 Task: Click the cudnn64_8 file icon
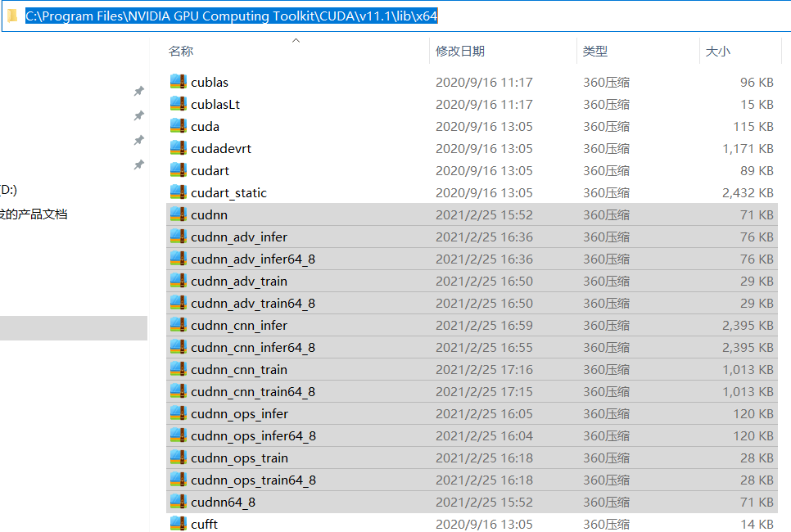tap(179, 502)
